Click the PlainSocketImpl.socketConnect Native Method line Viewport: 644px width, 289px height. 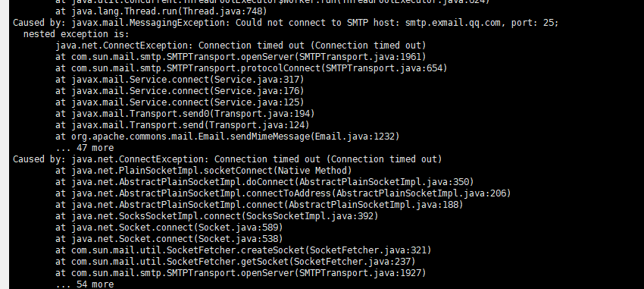[204, 171]
